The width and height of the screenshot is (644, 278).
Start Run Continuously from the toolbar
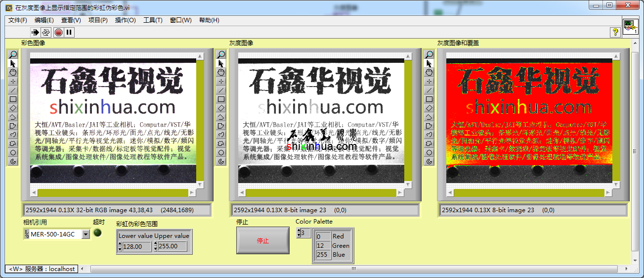(46, 32)
